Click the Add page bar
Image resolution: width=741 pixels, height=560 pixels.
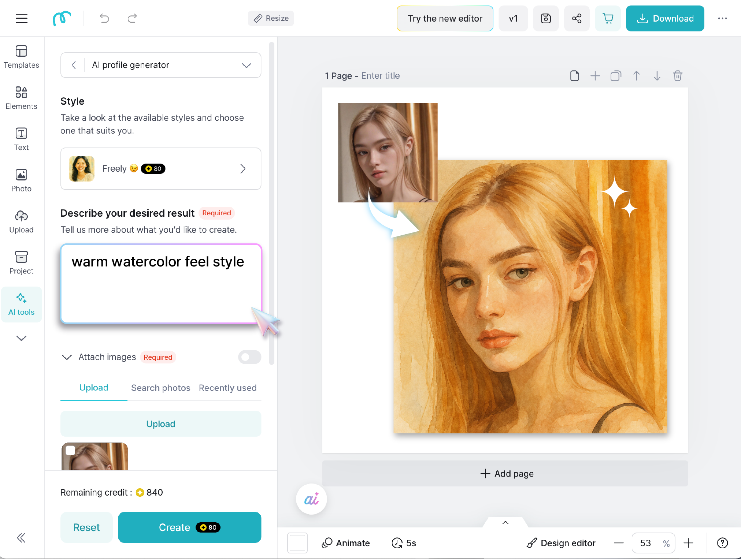click(505, 474)
